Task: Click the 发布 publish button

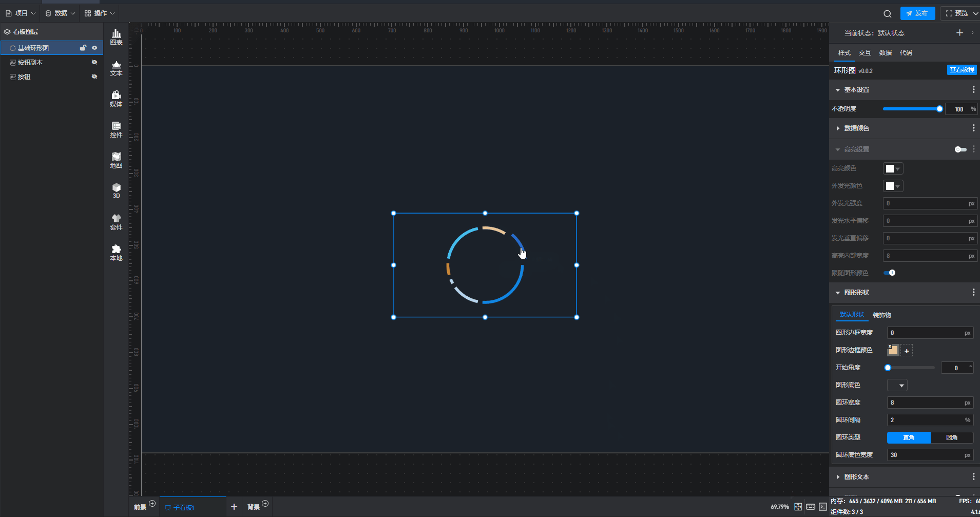Action: pyautogui.click(x=917, y=13)
